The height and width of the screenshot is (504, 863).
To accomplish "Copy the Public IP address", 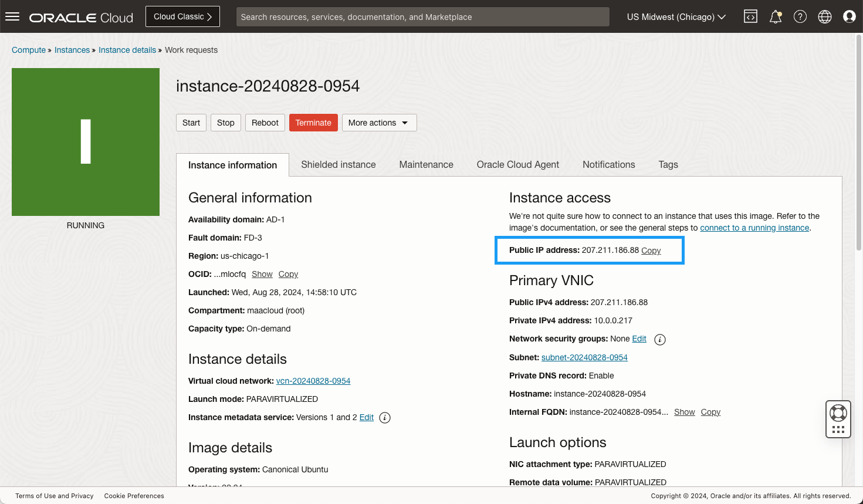I will pos(651,251).
